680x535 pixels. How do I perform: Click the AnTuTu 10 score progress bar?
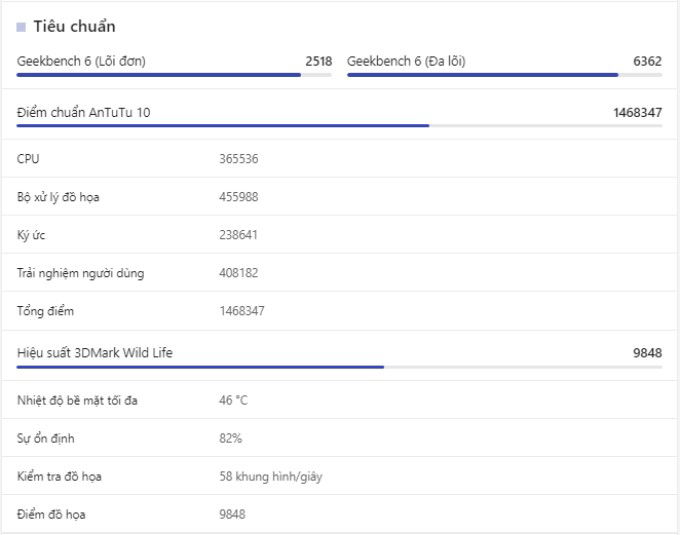(339, 126)
